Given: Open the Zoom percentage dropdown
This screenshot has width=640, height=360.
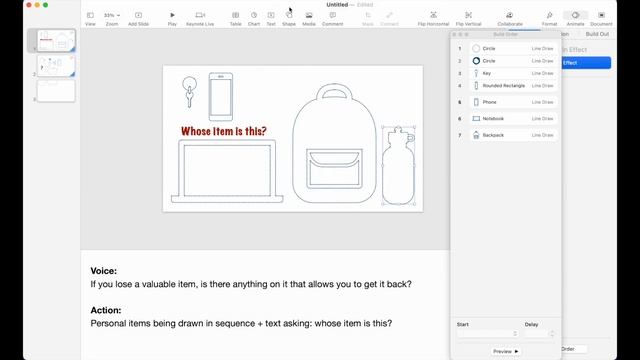Looking at the screenshot, I should pos(111,19).
